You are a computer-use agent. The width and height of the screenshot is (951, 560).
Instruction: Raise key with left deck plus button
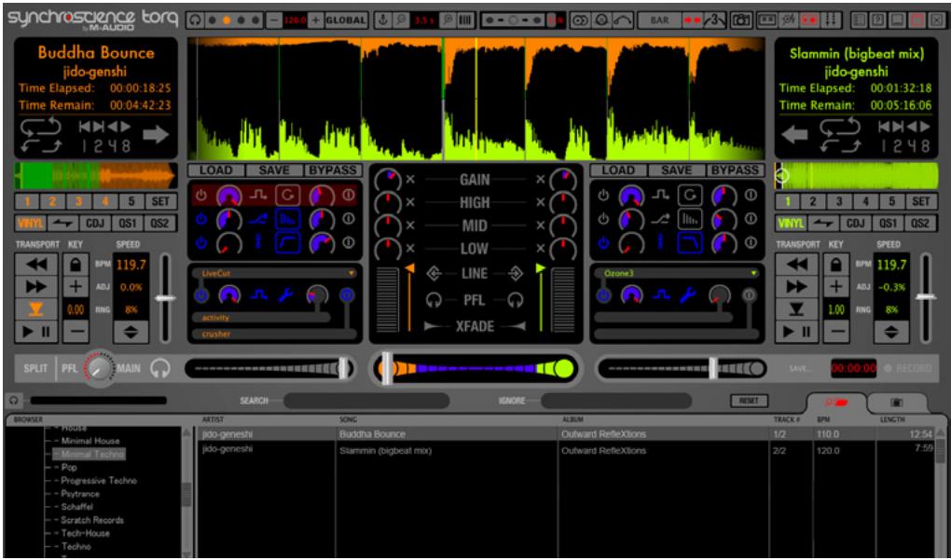76,287
